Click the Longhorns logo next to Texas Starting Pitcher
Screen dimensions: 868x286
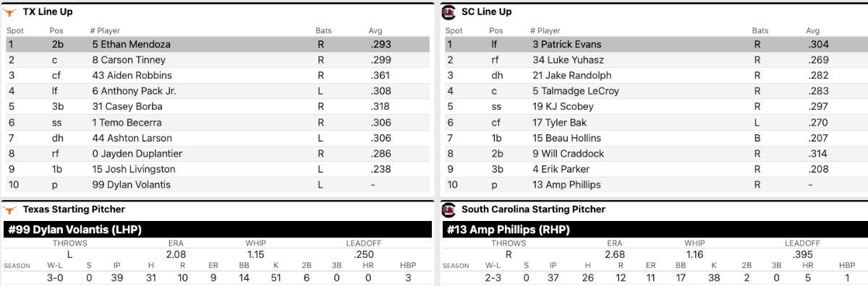[x=9, y=209]
